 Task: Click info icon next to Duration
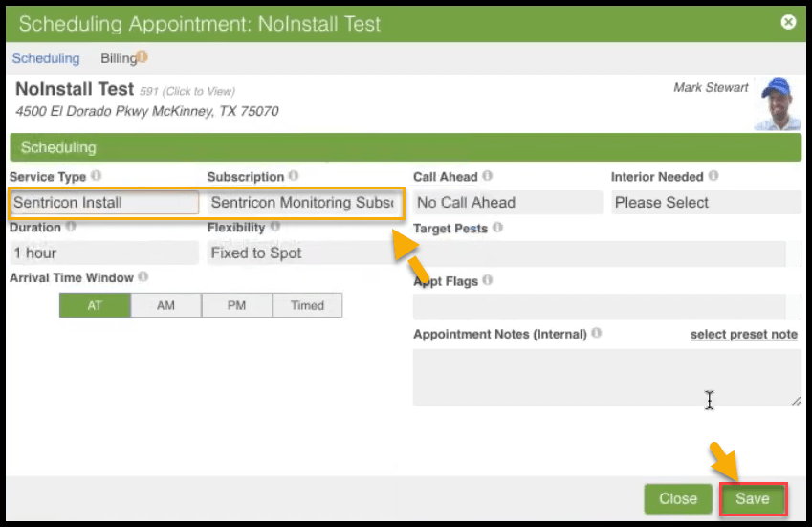coord(70,228)
